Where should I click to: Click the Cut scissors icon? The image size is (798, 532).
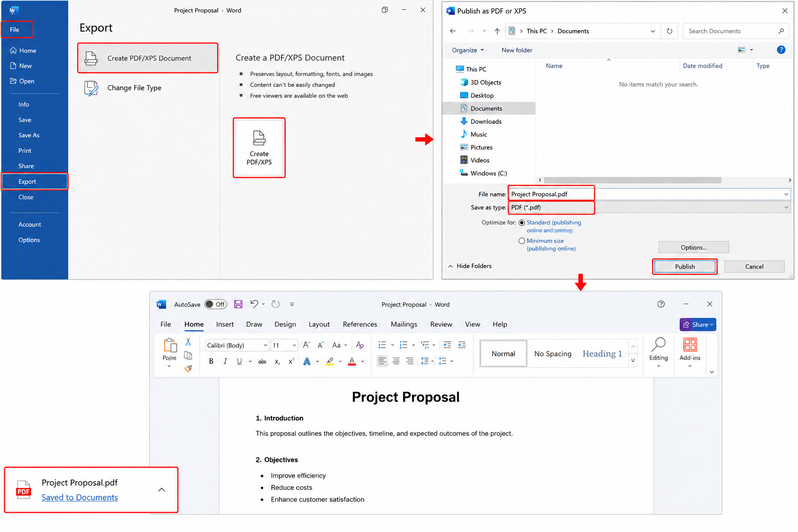tap(188, 342)
